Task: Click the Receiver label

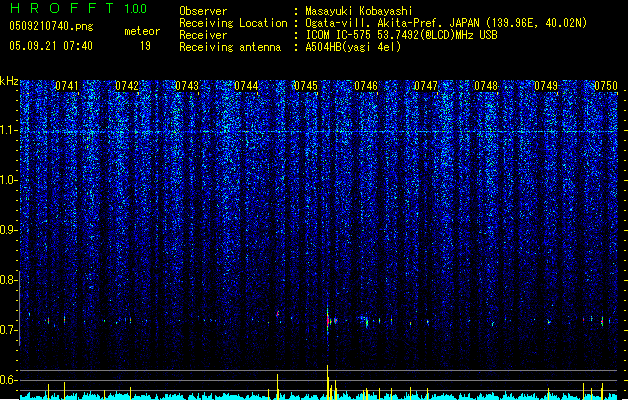Action: point(203,35)
